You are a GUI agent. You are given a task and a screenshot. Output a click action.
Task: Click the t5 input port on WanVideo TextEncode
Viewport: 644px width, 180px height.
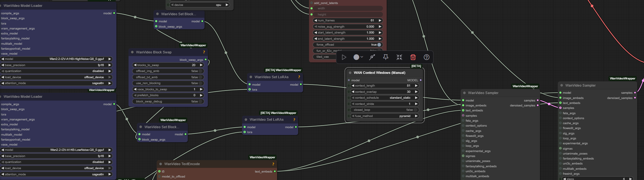tap(159, 171)
